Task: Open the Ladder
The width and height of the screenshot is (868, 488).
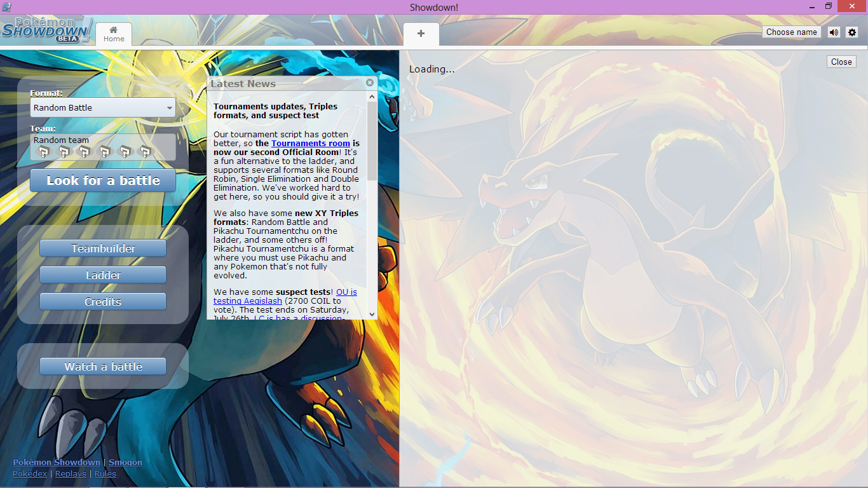Action: click(x=103, y=275)
